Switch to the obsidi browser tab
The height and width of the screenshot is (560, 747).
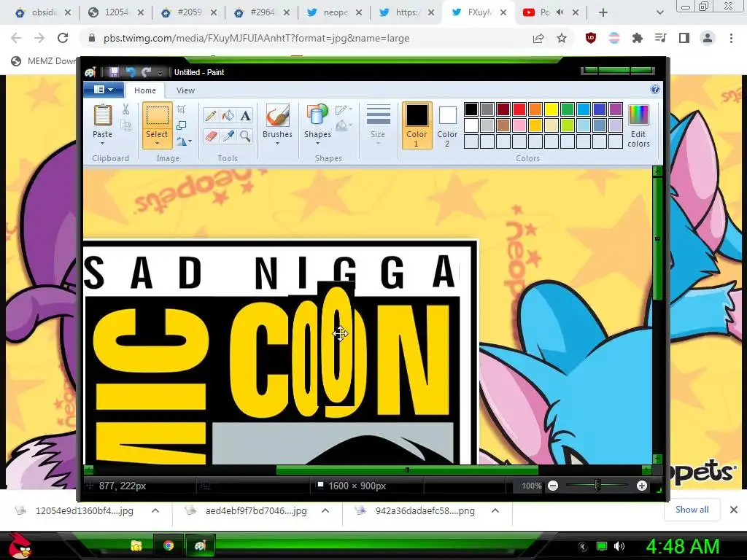[x=43, y=12]
